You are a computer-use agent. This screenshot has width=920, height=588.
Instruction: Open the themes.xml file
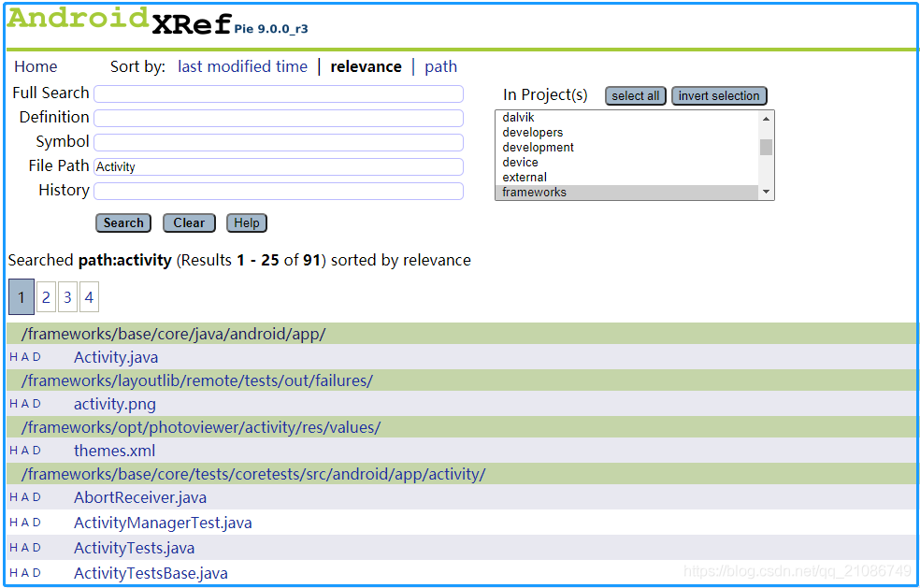(x=114, y=451)
